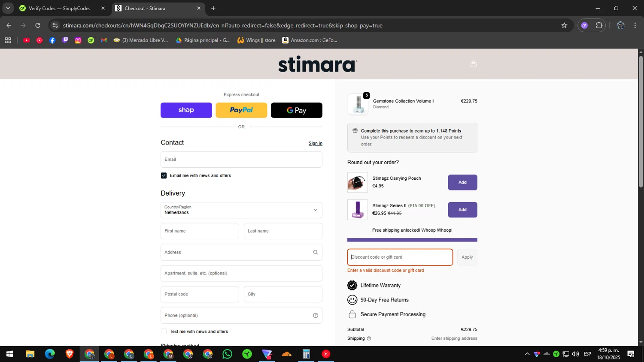Open the Wings || store bookmark

point(256,40)
